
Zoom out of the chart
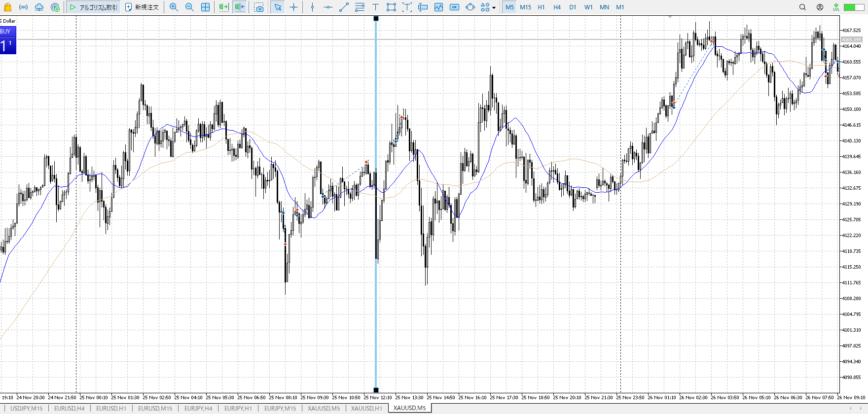click(x=189, y=7)
